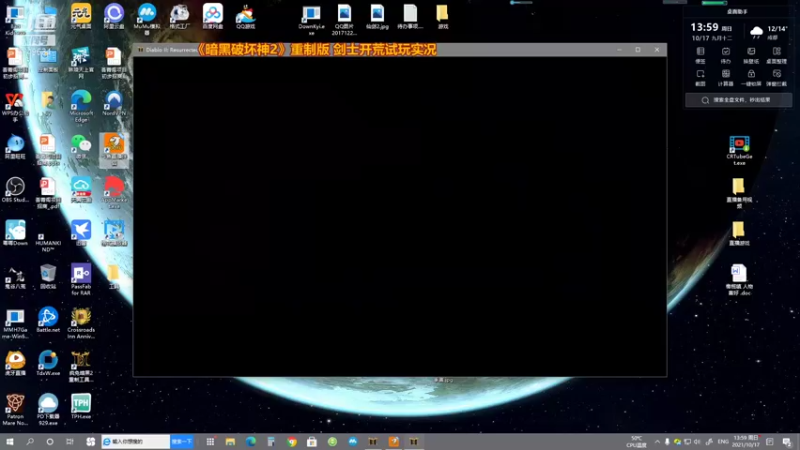Viewport: 800px width, 450px height.
Task: Open the WeChat desktop icon
Action: (81, 147)
